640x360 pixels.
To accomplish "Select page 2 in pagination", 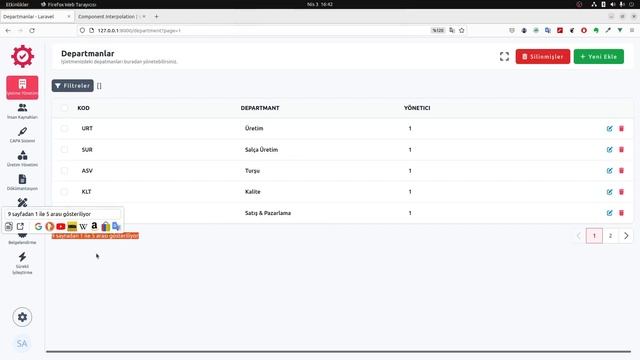I will point(611,236).
